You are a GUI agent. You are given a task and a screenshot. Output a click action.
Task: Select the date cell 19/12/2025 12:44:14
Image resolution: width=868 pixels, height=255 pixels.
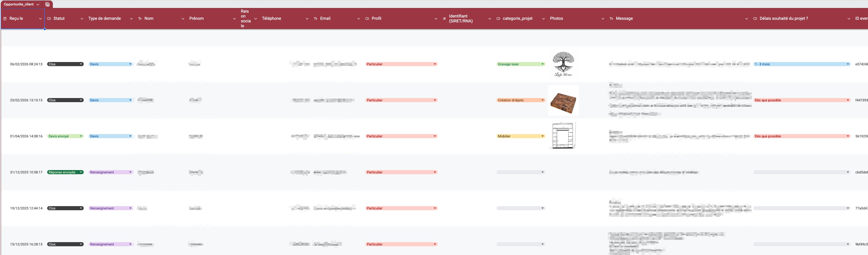(x=26, y=208)
